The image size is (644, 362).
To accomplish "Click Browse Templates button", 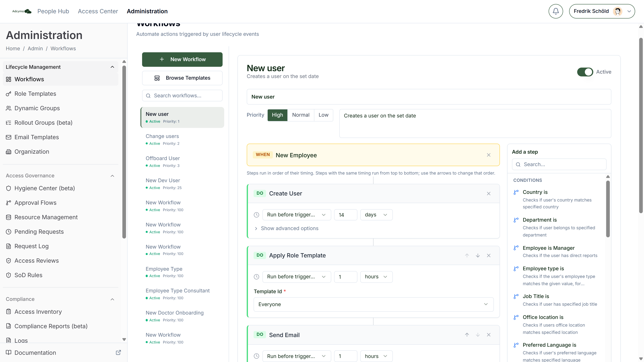I will [182, 78].
